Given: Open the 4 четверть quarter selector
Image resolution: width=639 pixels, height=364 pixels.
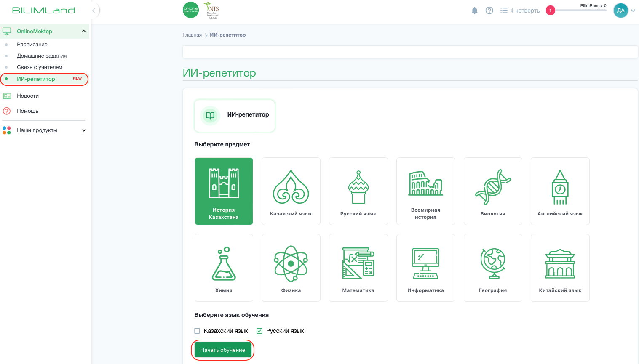Looking at the screenshot, I should [x=520, y=11].
